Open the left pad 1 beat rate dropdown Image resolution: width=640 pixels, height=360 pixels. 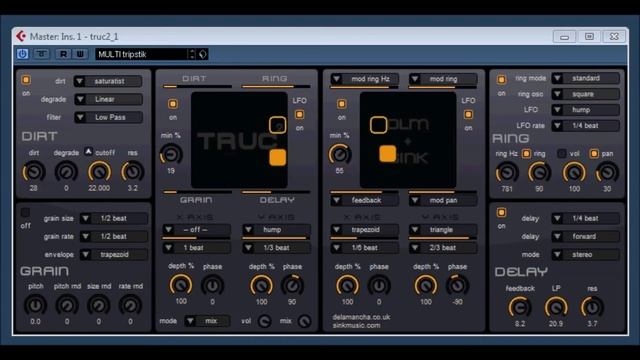coord(196,248)
